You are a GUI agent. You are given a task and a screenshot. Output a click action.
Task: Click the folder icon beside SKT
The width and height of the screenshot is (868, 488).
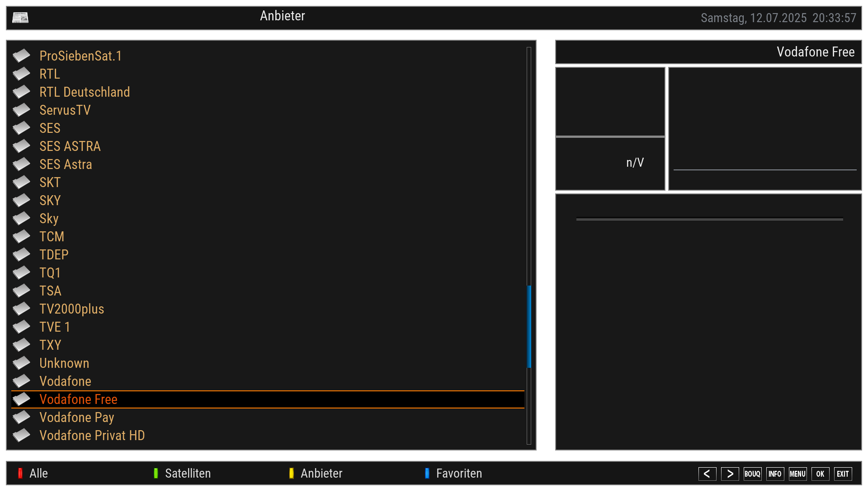(x=21, y=182)
